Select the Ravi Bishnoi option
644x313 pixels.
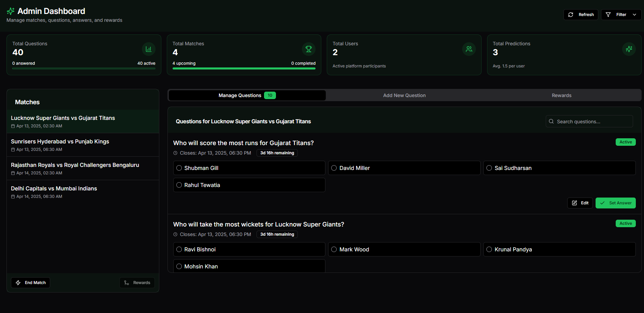coord(249,249)
